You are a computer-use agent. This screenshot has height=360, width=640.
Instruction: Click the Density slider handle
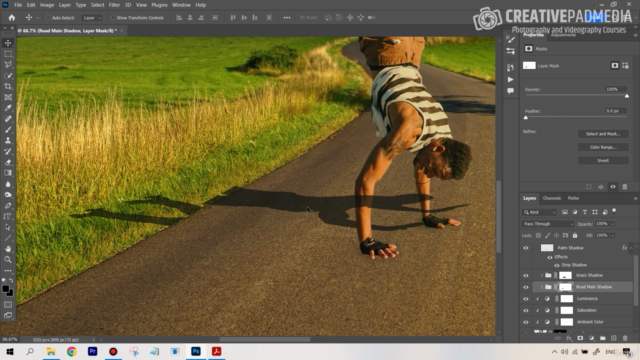627,96
